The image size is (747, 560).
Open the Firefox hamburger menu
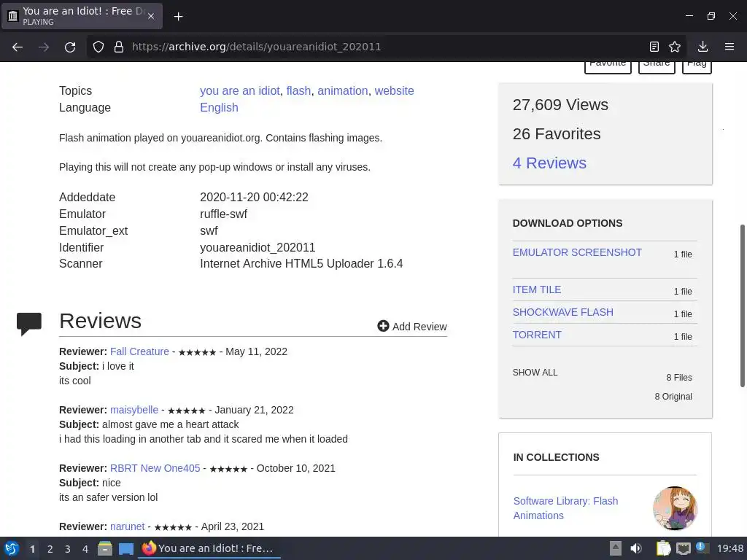(729, 47)
